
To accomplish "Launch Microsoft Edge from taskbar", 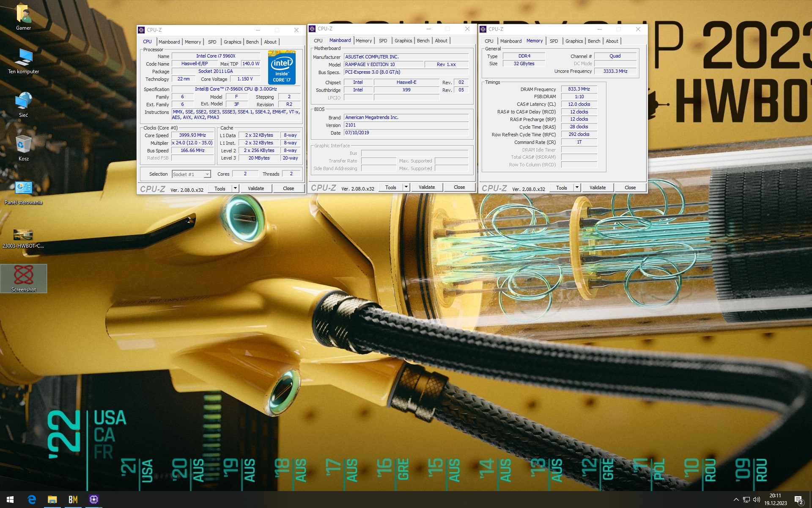I will 32,500.
